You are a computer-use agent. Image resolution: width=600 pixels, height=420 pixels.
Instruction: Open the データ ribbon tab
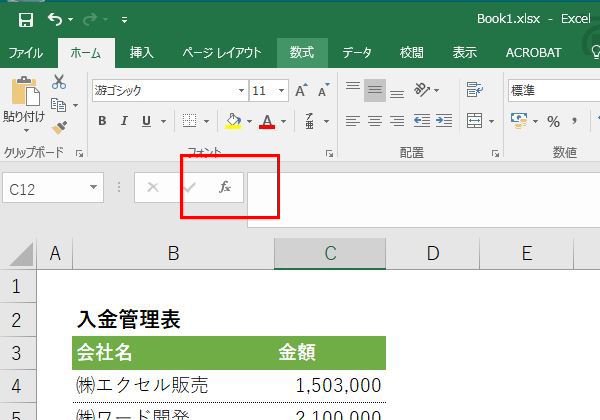(356, 53)
